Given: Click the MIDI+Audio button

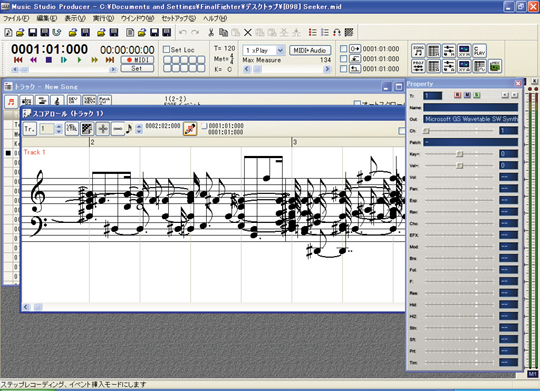Looking at the screenshot, I should [x=310, y=50].
